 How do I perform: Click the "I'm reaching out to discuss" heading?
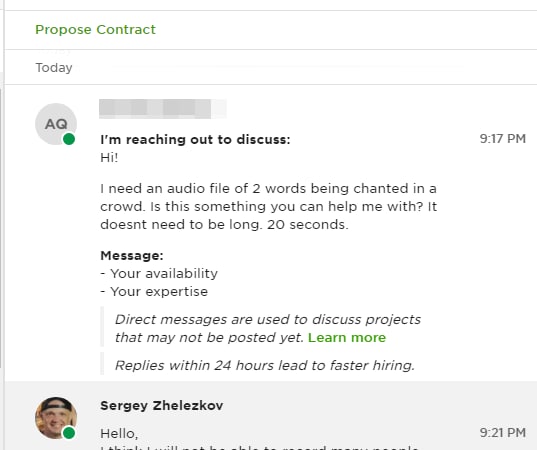[195, 140]
